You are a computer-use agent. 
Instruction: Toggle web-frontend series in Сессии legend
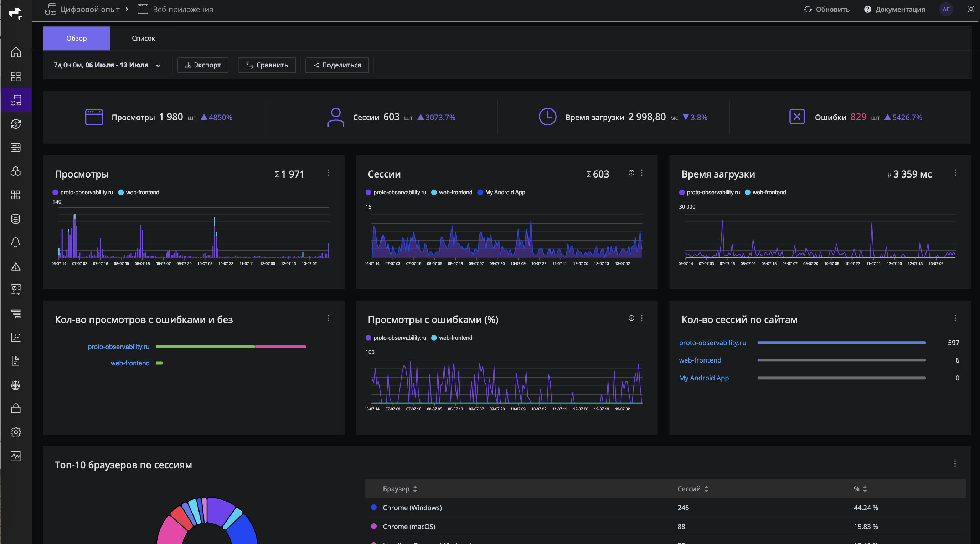pyautogui.click(x=452, y=192)
